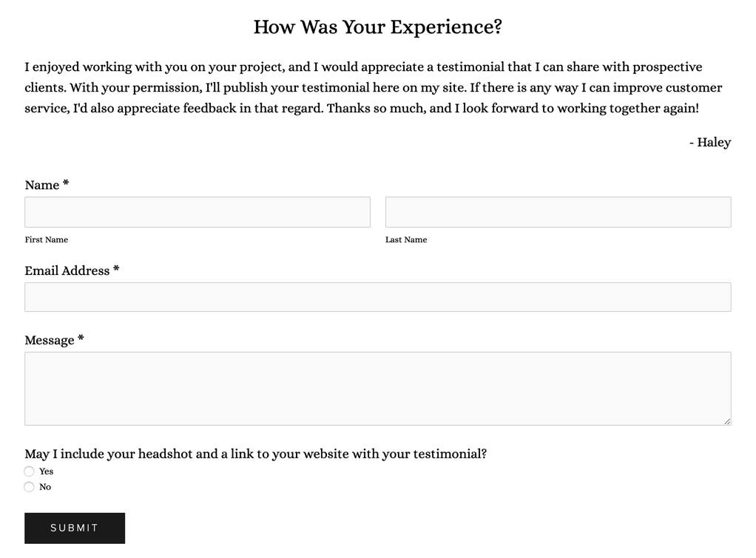Click inside the Message text area

click(377, 388)
